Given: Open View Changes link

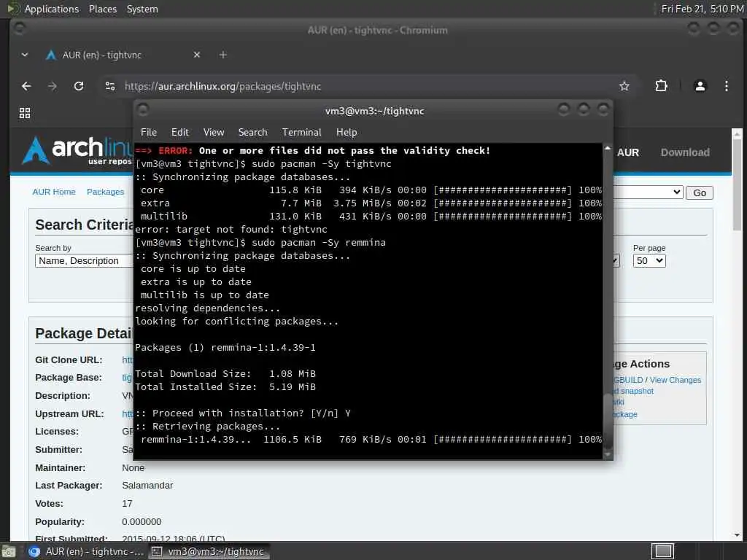Looking at the screenshot, I should point(675,380).
